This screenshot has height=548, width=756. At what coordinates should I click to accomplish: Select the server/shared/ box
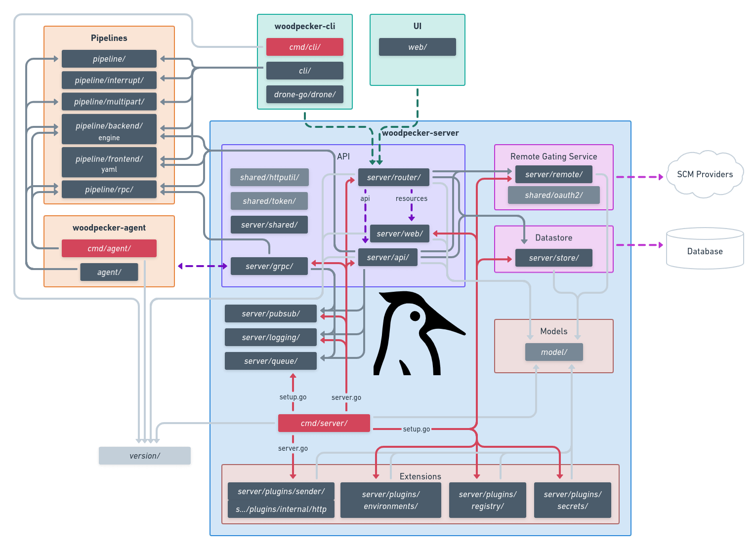269,225
